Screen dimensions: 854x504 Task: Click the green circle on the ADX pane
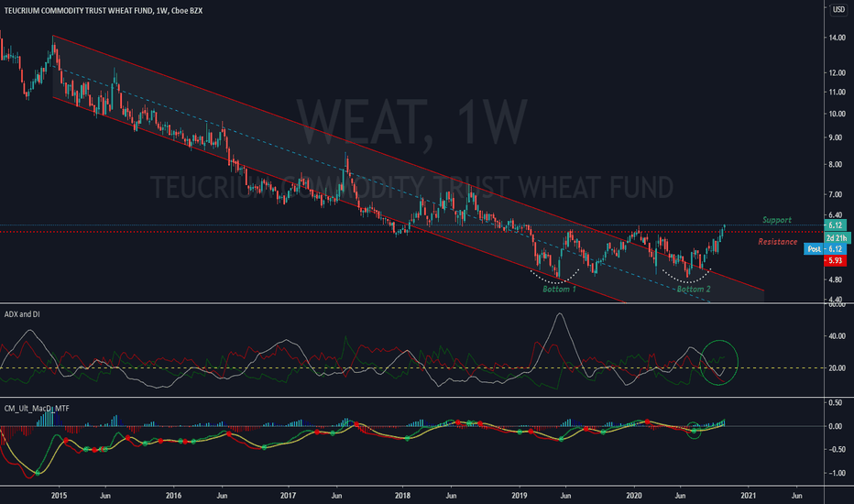click(719, 362)
